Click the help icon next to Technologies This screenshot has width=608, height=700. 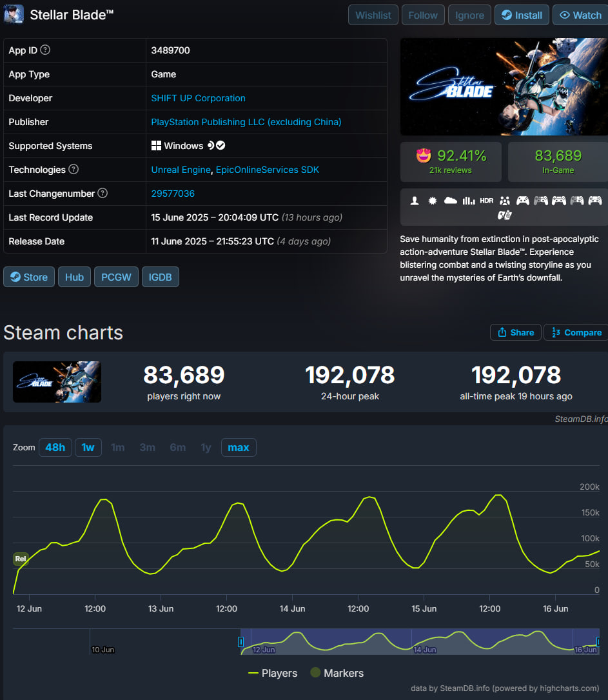tap(74, 170)
